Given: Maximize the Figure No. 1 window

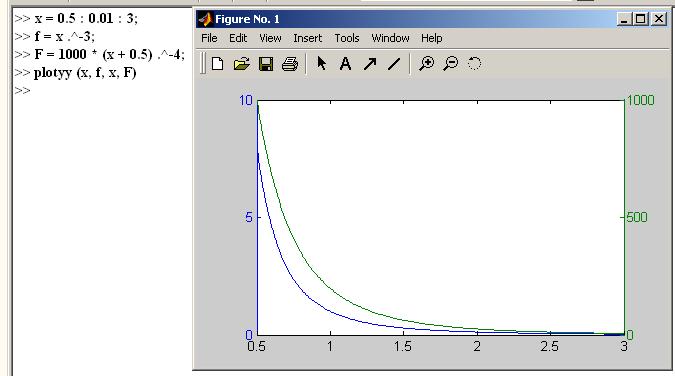Looking at the screenshot, I should tap(641, 19).
